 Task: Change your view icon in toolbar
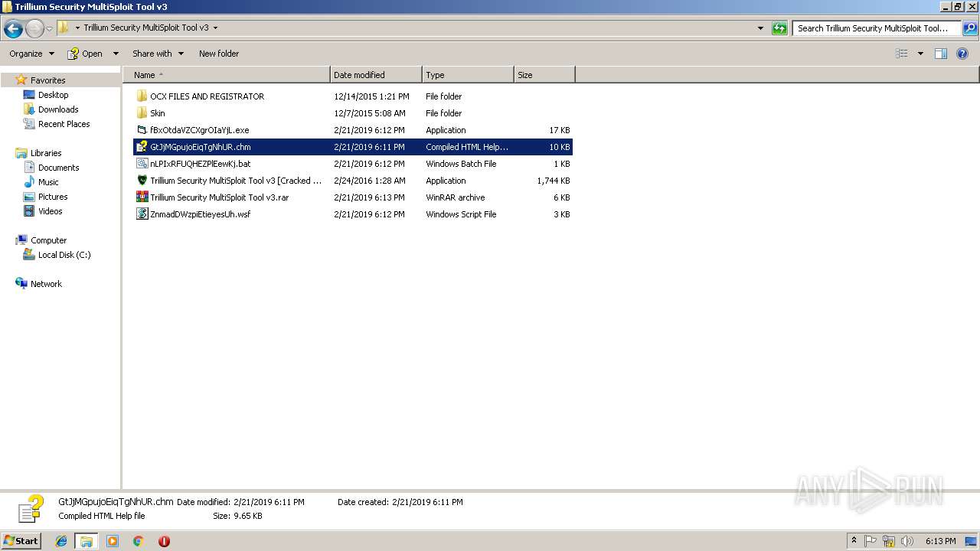[902, 54]
